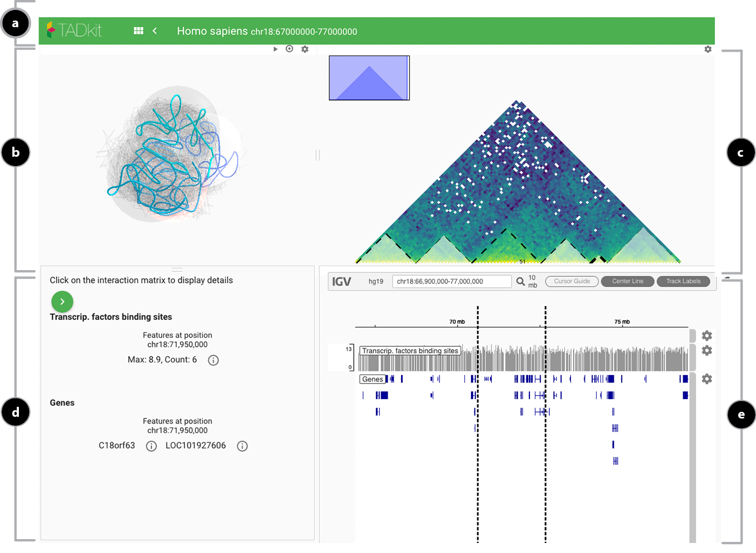This screenshot has height=553, width=756.
Task: Click the green arrow button
Action: 62,301
